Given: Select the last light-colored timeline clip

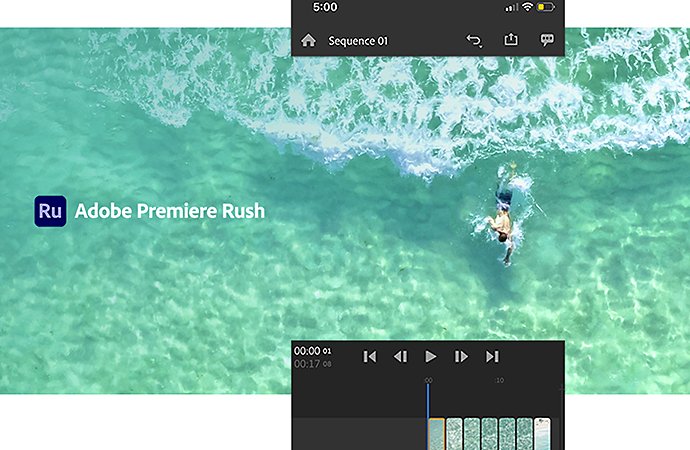Looking at the screenshot, I should tap(542, 434).
